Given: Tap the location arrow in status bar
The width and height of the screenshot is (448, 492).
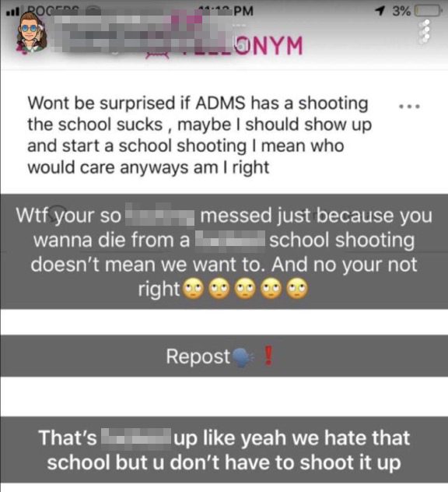Looking at the screenshot, I should click(x=380, y=11).
